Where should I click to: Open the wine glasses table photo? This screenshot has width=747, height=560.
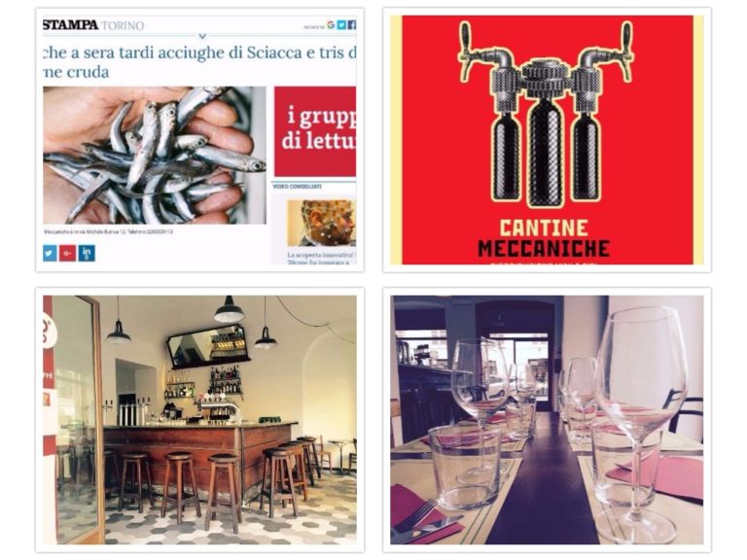coord(547,420)
